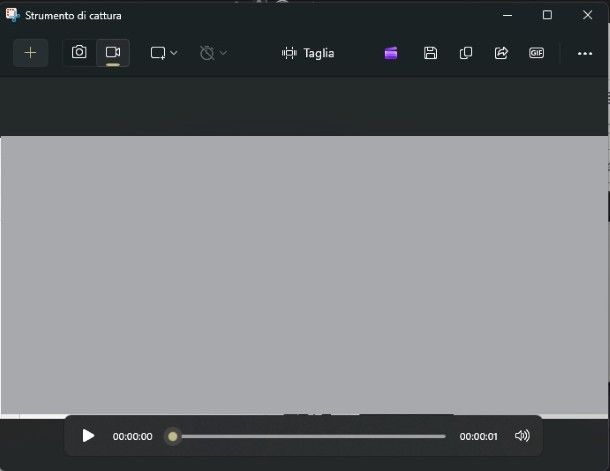Open the purple Clipchamp editor icon

point(391,53)
